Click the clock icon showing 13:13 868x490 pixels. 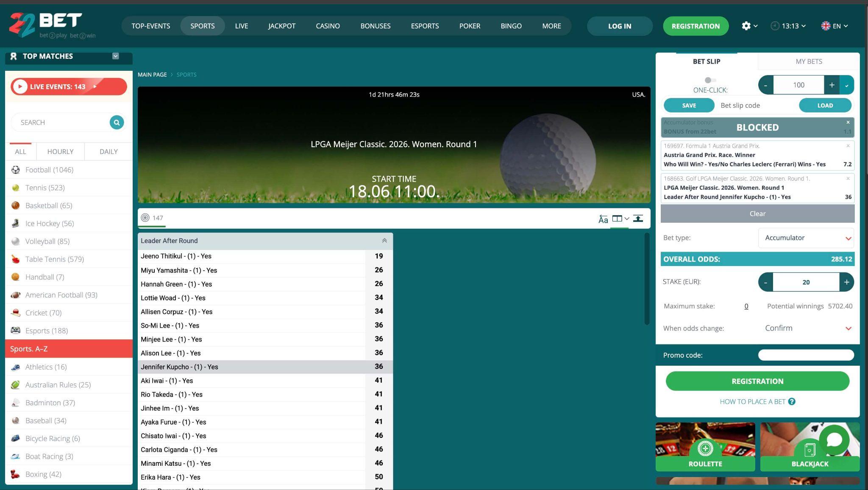[x=775, y=26]
